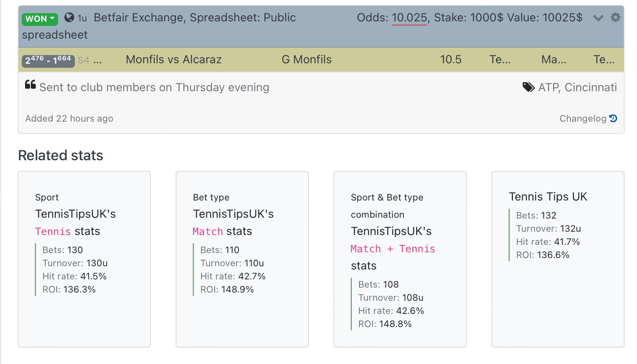Click the Related stats heading
Screen dimensions: 637x364
pos(60,155)
